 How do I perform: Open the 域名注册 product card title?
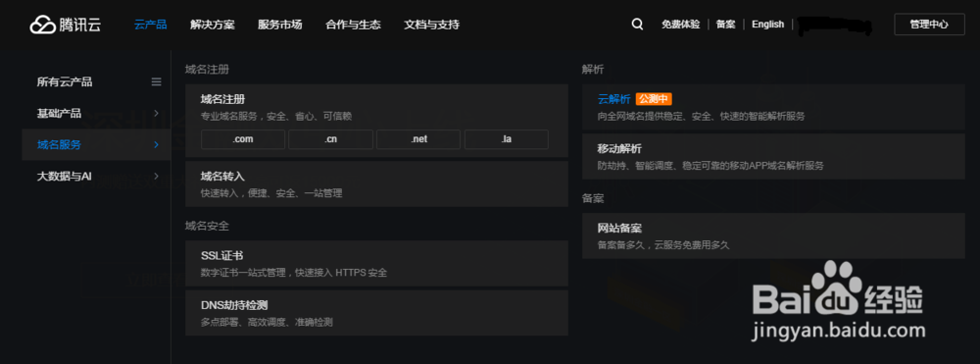(x=223, y=99)
